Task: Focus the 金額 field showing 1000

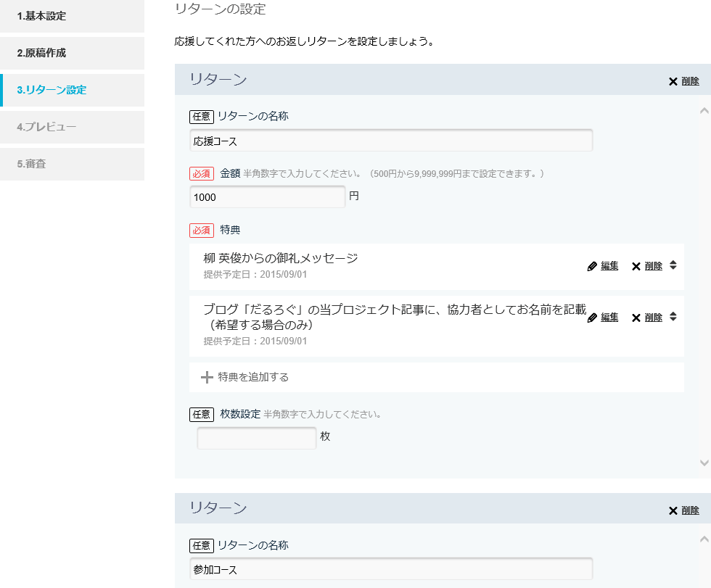Action: 268,197
